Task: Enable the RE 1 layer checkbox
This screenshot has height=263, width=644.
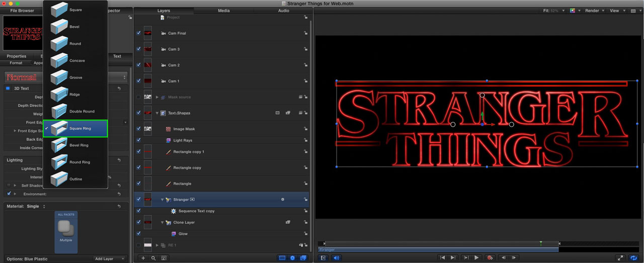Action: 138,245
